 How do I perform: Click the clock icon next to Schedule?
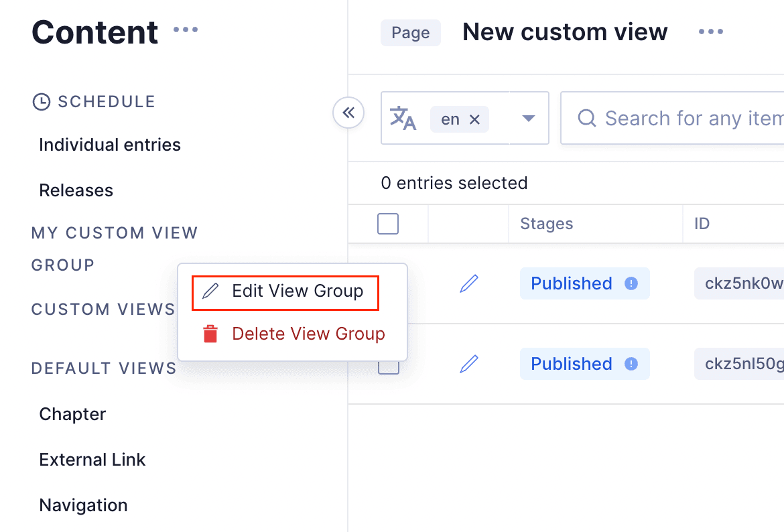pyautogui.click(x=41, y=101)
